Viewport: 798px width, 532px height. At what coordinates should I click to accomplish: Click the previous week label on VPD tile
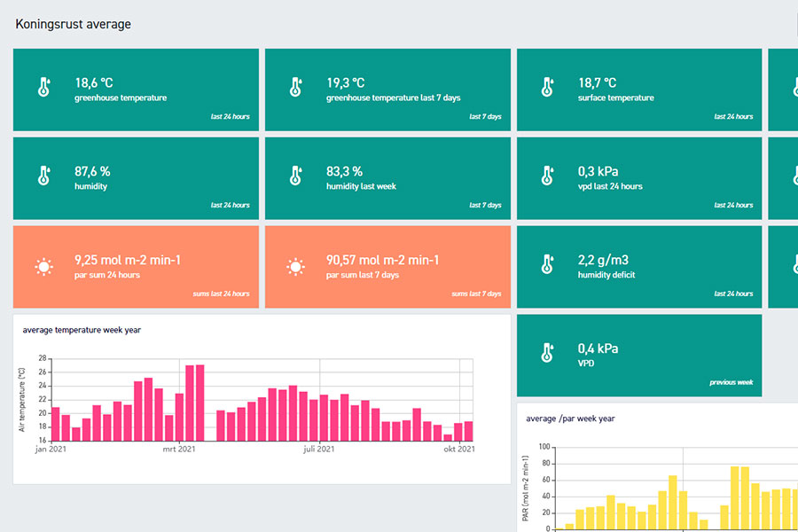click(x=731, y=382)
